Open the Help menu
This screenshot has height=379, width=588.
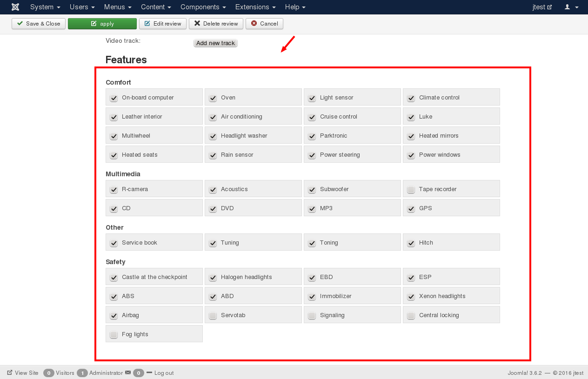[295, 7]
